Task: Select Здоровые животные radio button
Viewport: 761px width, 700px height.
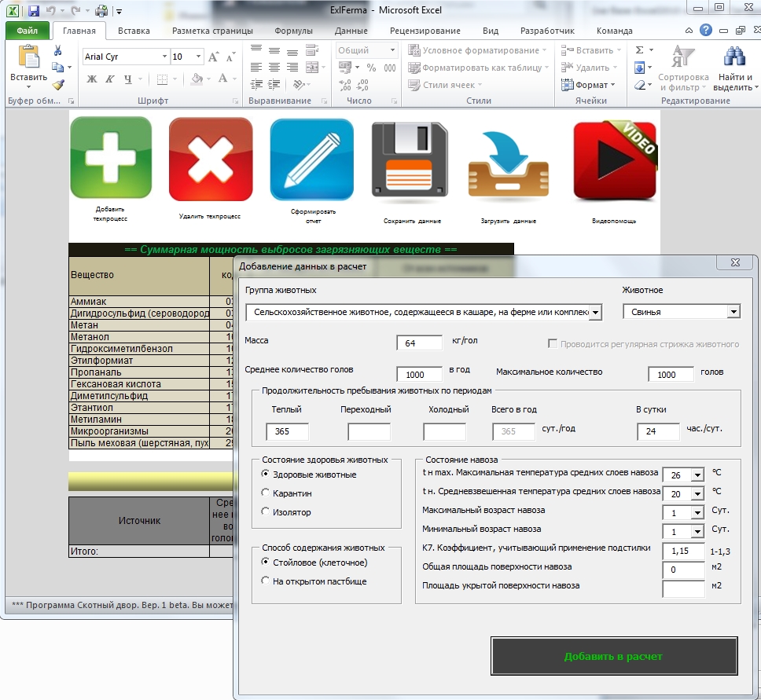Action: click(x=266, y=474)
